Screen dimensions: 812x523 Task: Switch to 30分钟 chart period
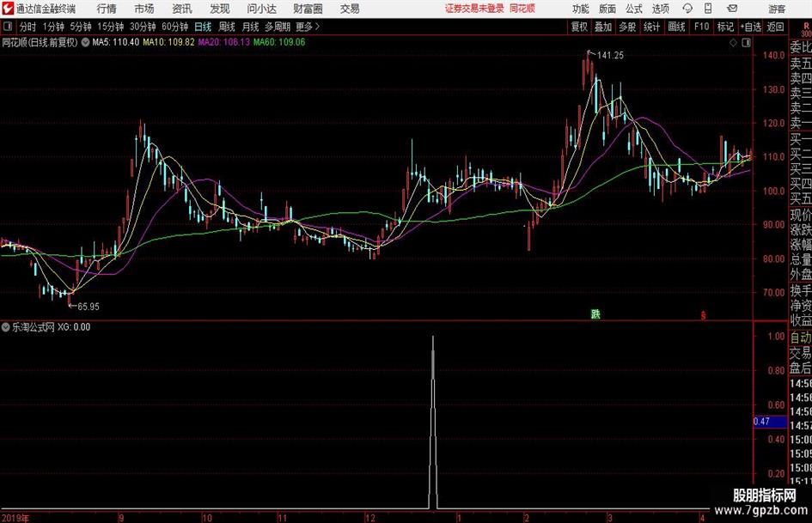tap(143, 27)
